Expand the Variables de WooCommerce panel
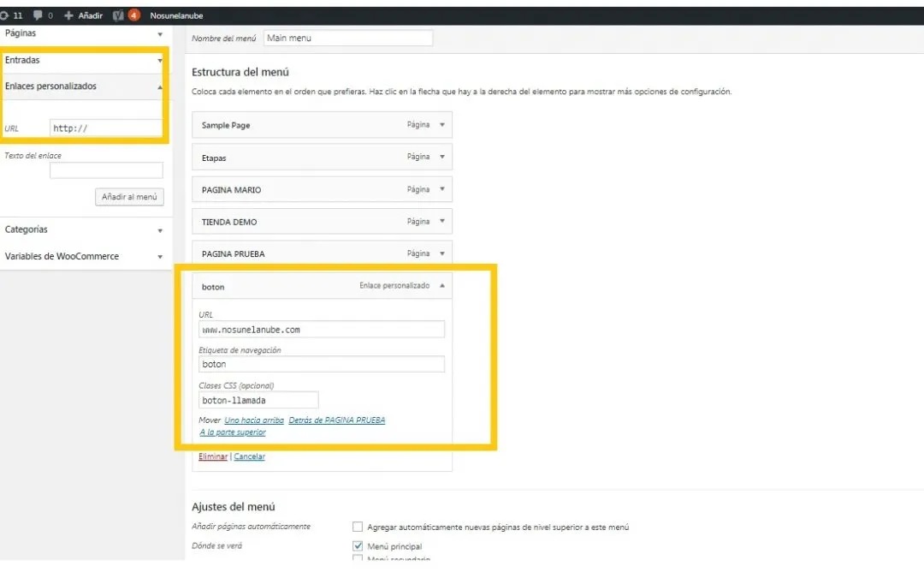 [x=160, y=257]
